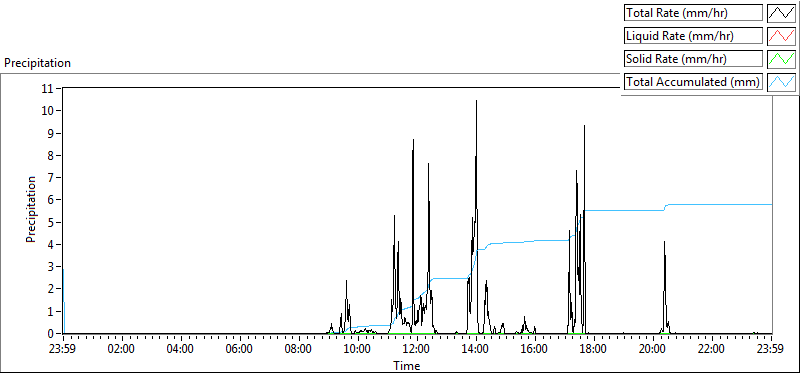Click the y-axis value 6

[51, 200]
